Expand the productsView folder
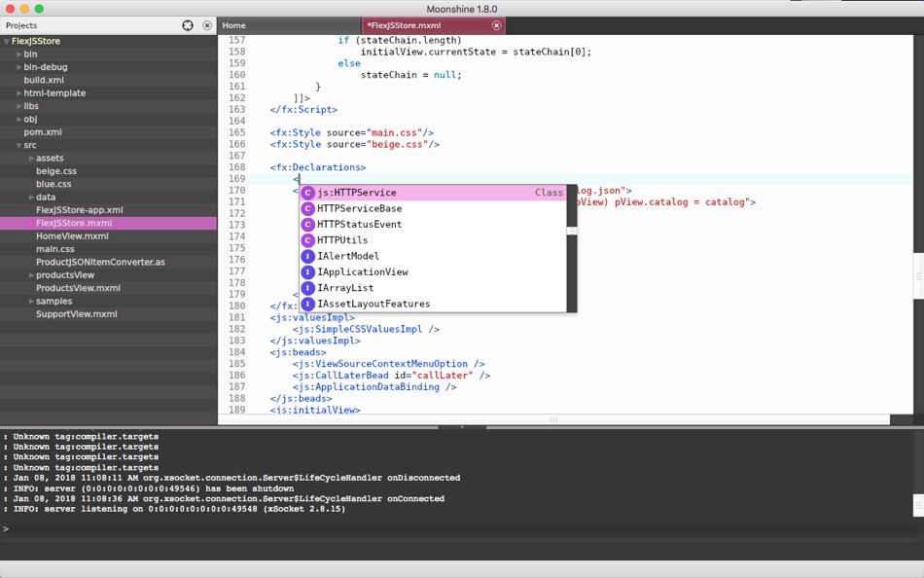The image size is (924, 578). click(x=31, y=274)
